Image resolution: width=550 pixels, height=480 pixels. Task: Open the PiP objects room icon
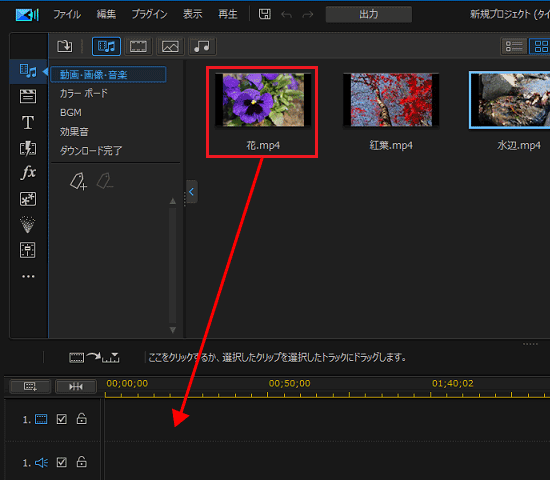[28, 199]
